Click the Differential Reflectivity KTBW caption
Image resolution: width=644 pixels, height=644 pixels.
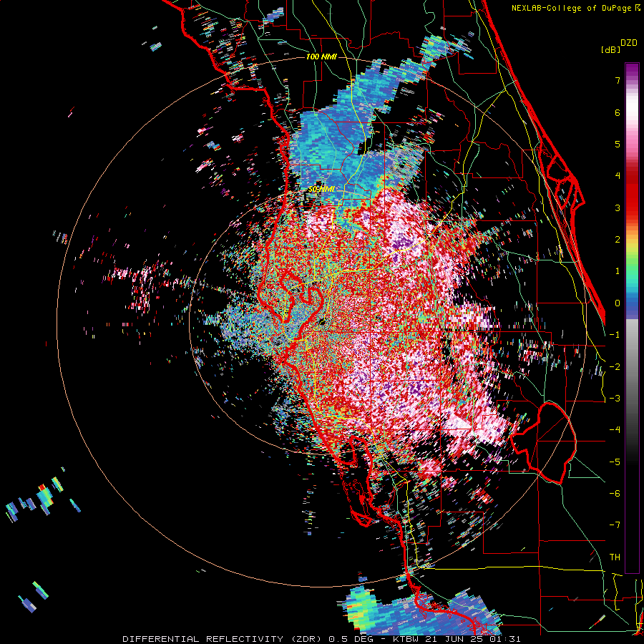point(321,639)
